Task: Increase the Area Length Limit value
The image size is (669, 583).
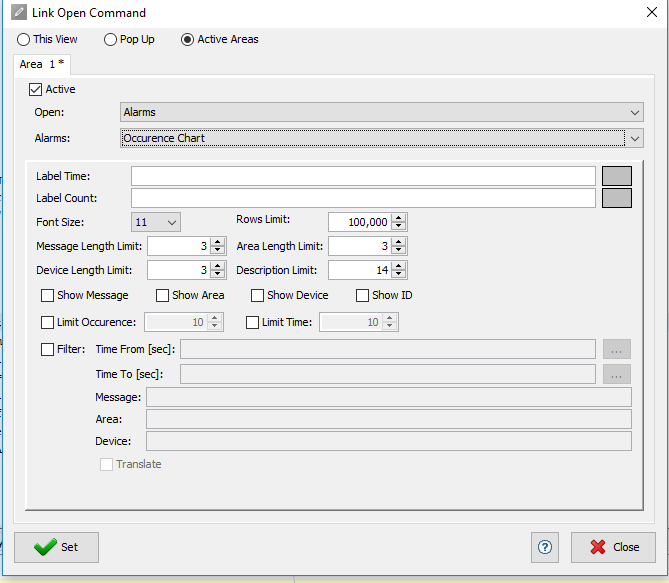Action: tap(398, 242)
